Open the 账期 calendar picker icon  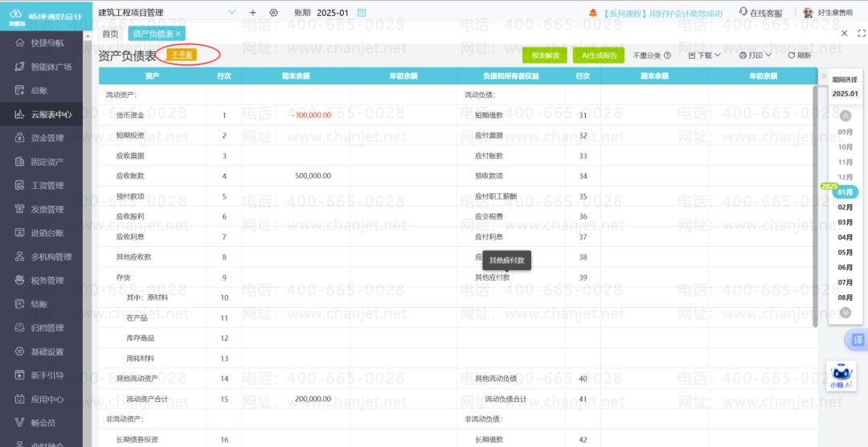362,12
